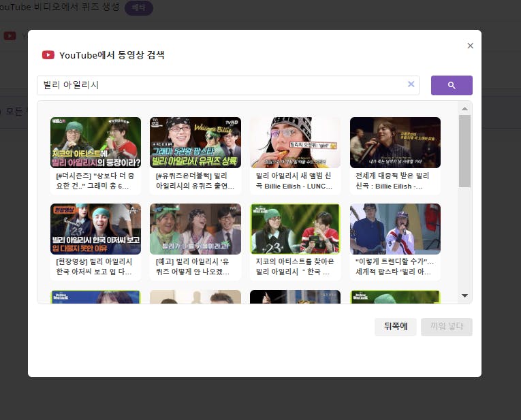Clear the search text with X icon
Image resolution: width=521 pixels, height=420 pixels.
point(411,84)
